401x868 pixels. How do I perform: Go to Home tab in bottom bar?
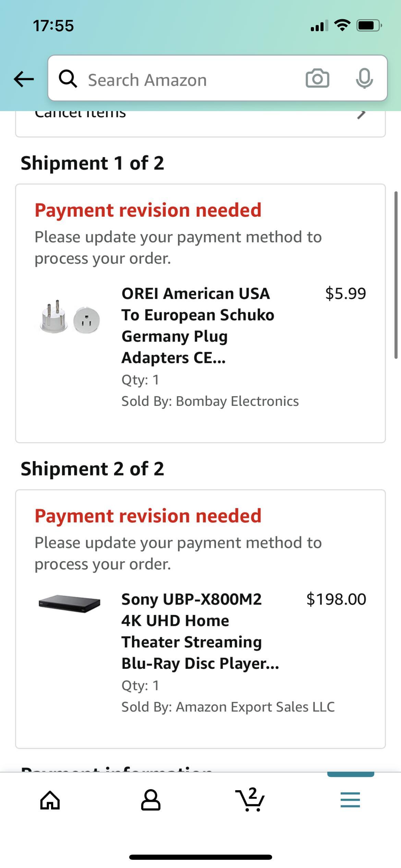coord(50,800)
